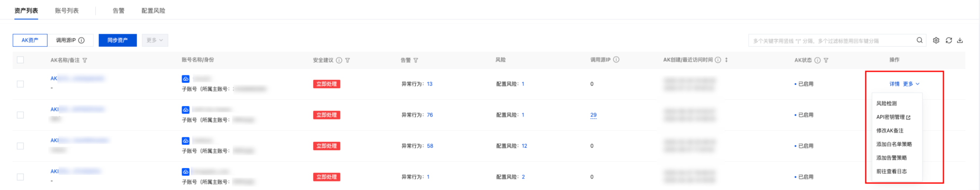Click the download export icon

tap(960, 40)
